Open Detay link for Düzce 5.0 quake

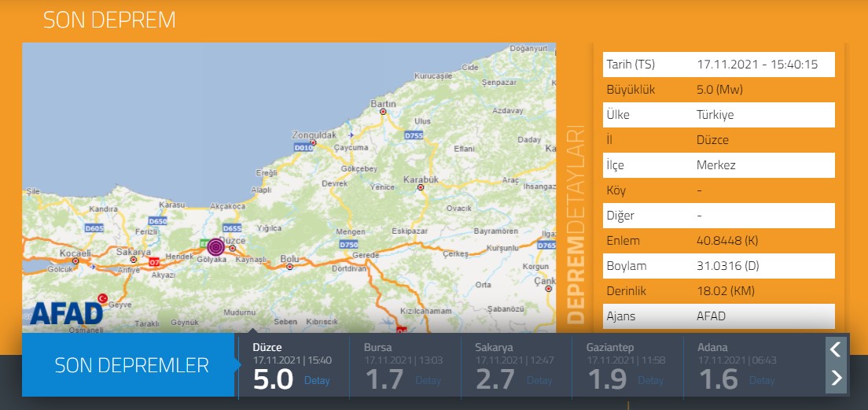[317, 381]
